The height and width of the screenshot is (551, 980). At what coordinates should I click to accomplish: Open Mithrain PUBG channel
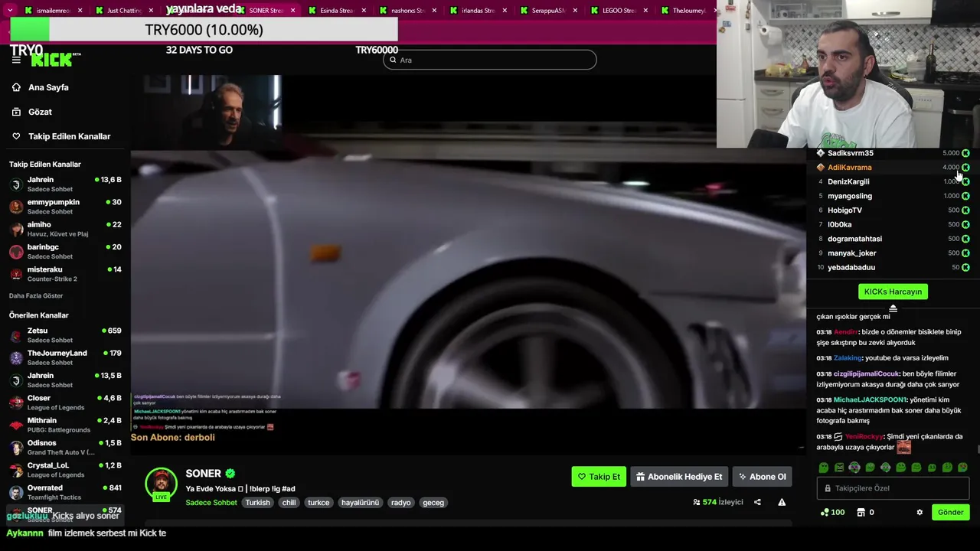[x=65, y=425]
